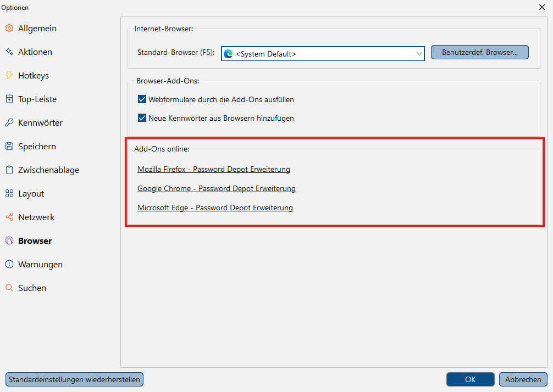Open Mozilla Firefox Password Depot Erweiterung link
The width and height of the screenshot is (553, 392).
tap(214, 169)
